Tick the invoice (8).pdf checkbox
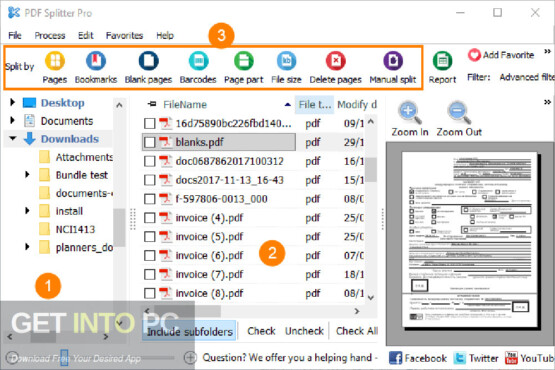Viewport: 555px width, 370px height. (149, 293)
